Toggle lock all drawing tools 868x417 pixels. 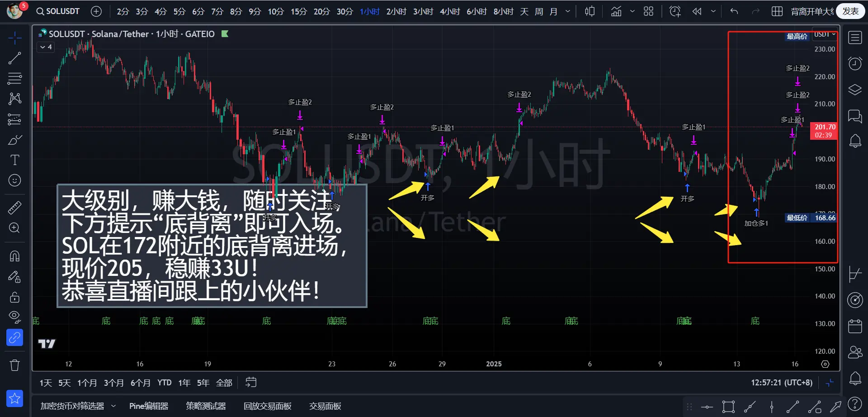click(x=14, y=297)
